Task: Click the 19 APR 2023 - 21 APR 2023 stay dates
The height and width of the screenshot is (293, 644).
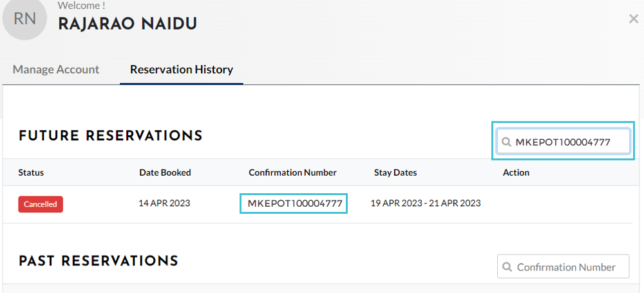Action: (x=426, y=203)
